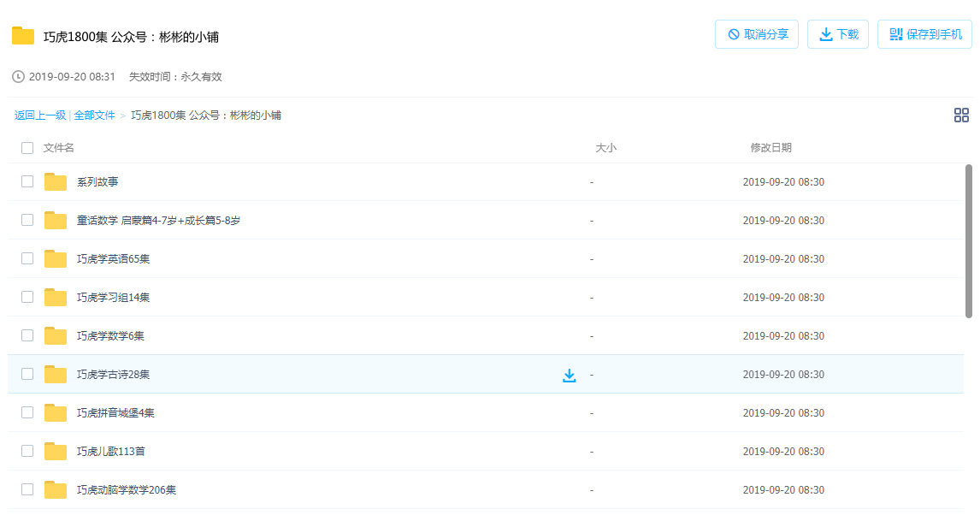Open 全部文件 breadcrumb link
Viewport: 980px width, 521px height.
point(94,115)
